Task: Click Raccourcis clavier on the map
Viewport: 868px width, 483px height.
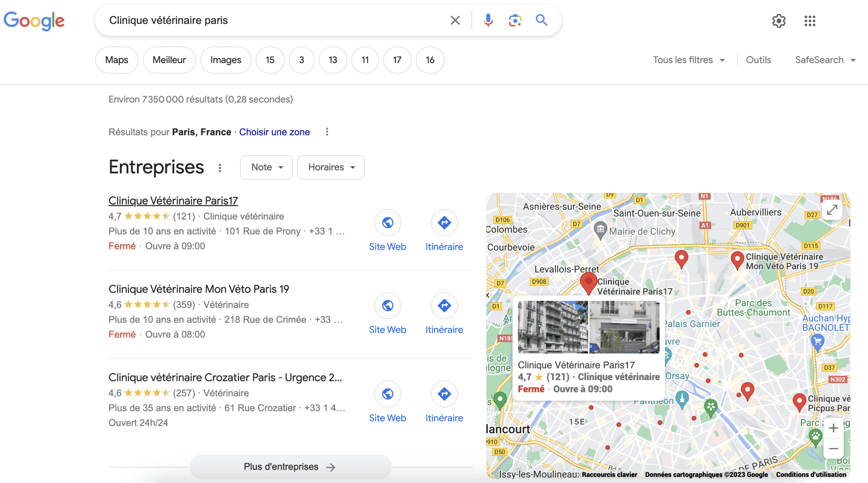Action: (x=609, y=475)
